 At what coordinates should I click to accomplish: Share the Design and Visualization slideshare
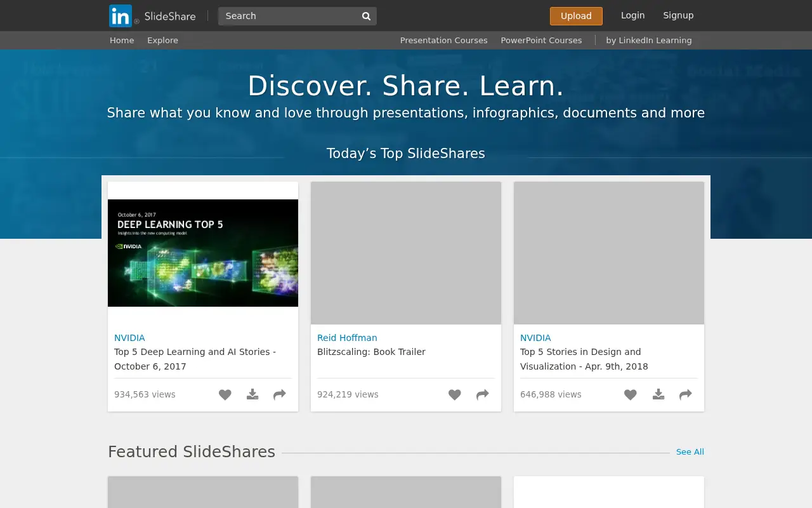point(686,394)
